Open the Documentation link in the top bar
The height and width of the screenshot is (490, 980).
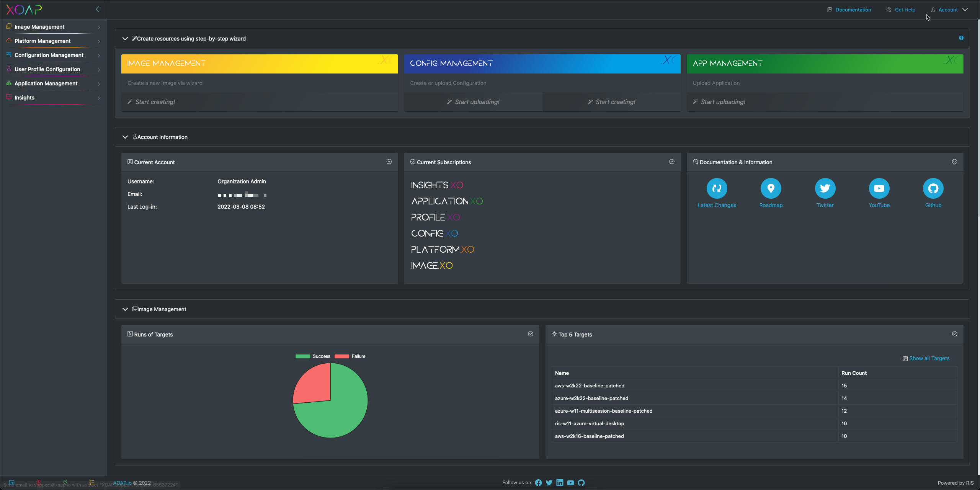click(849, 10)
